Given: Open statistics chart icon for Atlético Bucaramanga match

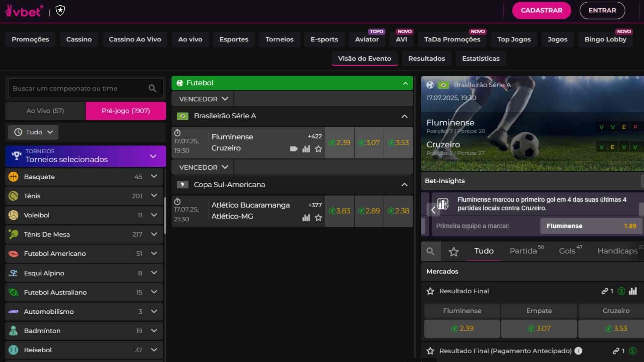Looking at the screenshot, I should pos(306,218).
